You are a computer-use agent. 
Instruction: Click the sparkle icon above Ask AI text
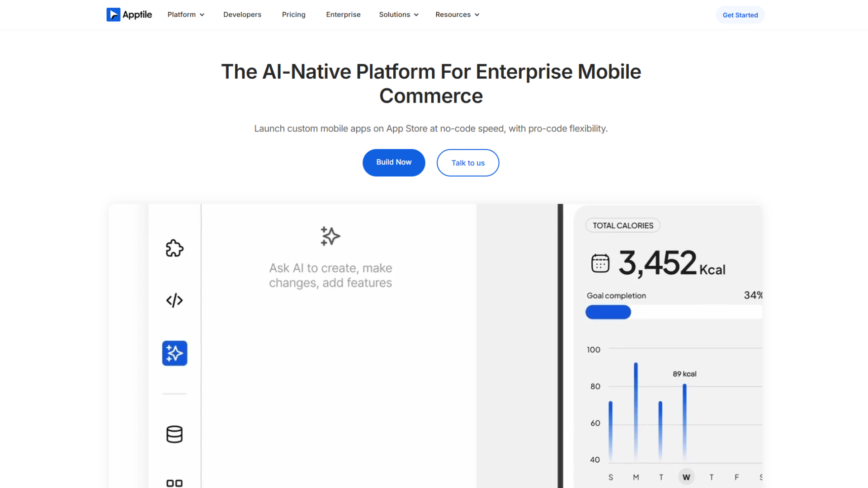coord(330,236)
